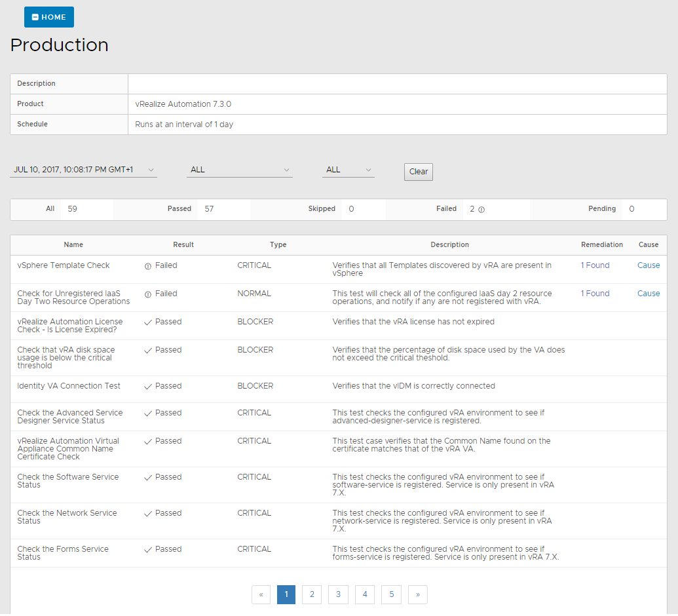Click the info icon next to Failed count
The height and width of the screenshot is (616, 678).
tap(481, 210)
